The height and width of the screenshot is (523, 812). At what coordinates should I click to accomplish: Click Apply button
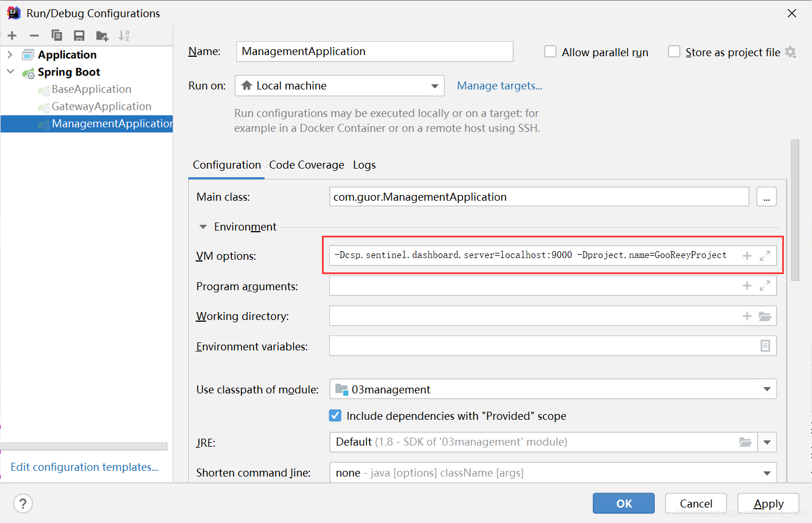tap(768, 503)
